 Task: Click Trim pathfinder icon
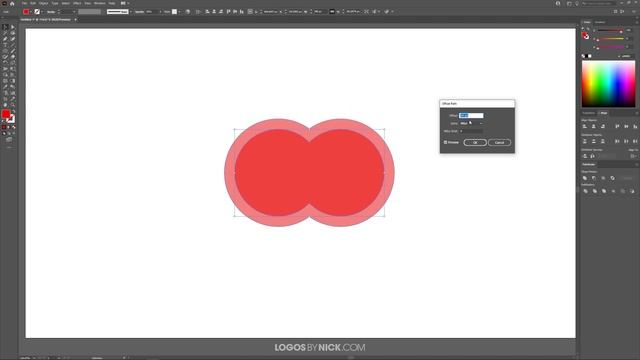[595, 191]
